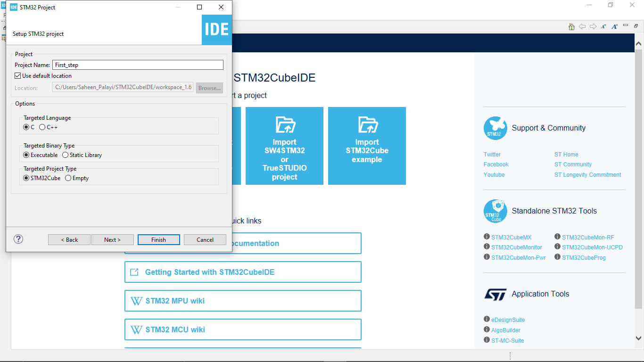This screenshot has width=644, height=362.
Task: Click the info icon beside STM32CubeProg
Action: tap(557, 257)
